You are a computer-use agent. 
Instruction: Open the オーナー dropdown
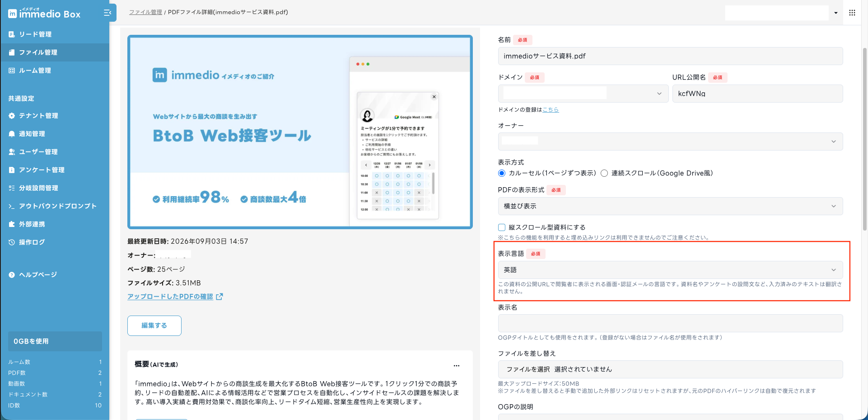tap(670, 142)
